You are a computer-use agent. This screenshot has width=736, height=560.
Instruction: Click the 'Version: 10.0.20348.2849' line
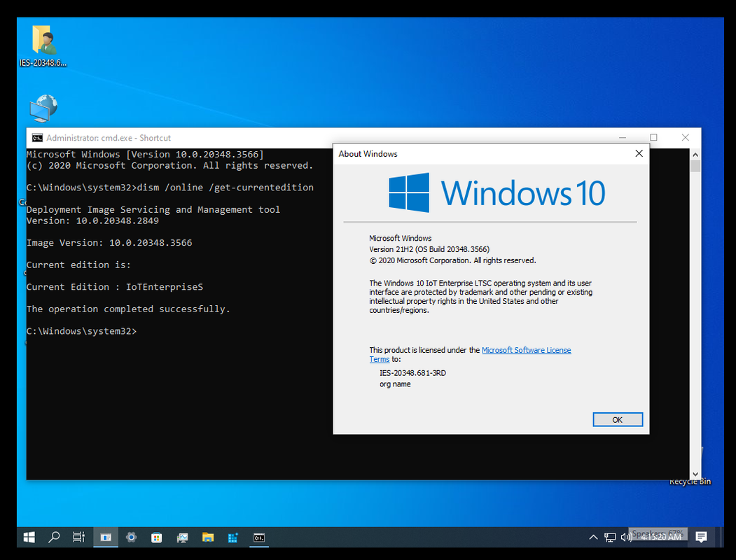pyautogui.click(x=92, y=221)
